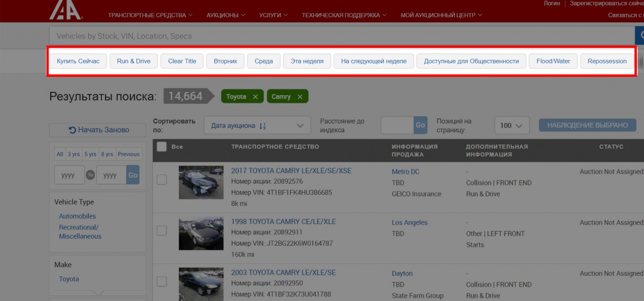Open УСЛУГИ menu
The height and width of the screenshot is (301, 644).
point(274,15)
